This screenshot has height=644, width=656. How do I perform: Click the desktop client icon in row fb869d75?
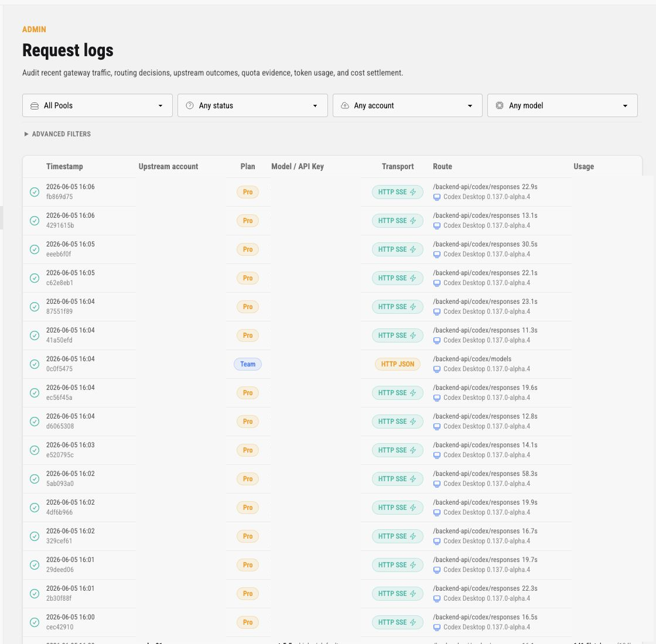(437, 197)
